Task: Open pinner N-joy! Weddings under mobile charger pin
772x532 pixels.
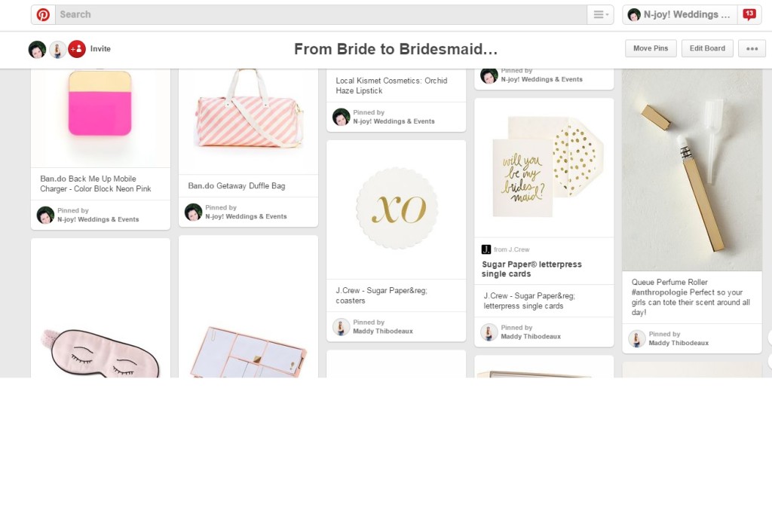Action: coord(98,219)
